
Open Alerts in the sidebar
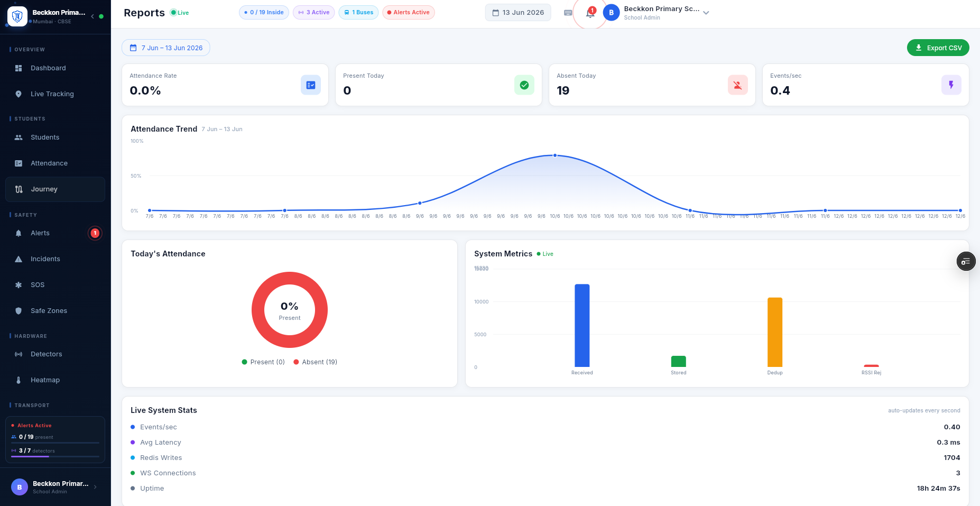55,233
